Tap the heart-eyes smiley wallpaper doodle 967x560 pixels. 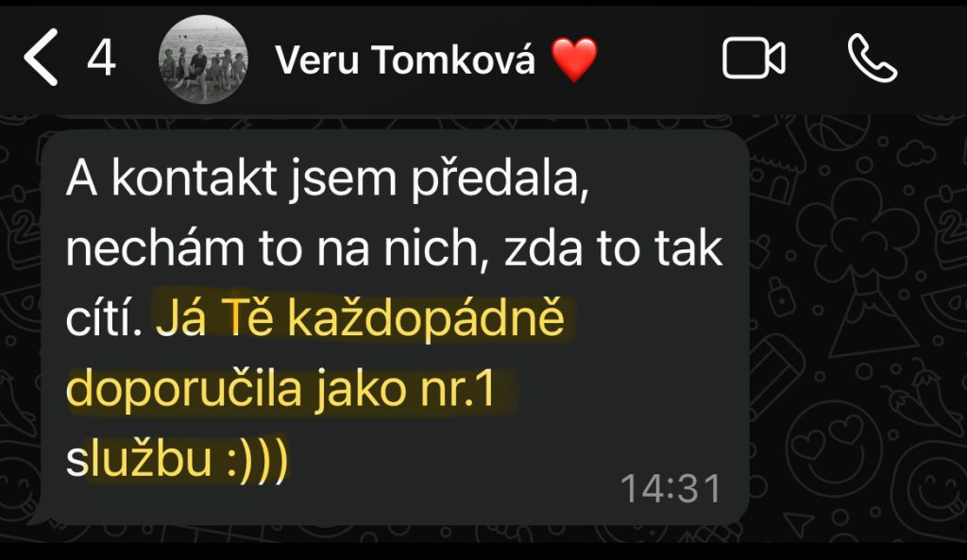click(x=837, y=450)
